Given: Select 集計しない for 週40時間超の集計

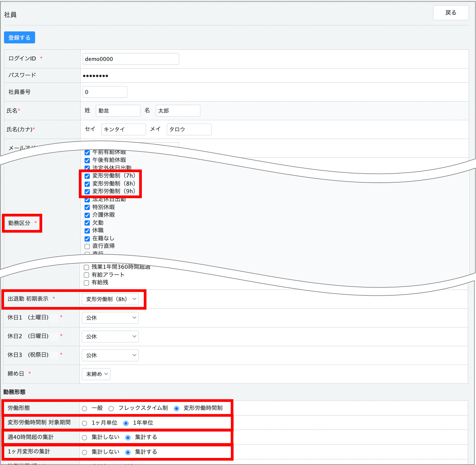Looking at the screenshot, I should (85, 438).
